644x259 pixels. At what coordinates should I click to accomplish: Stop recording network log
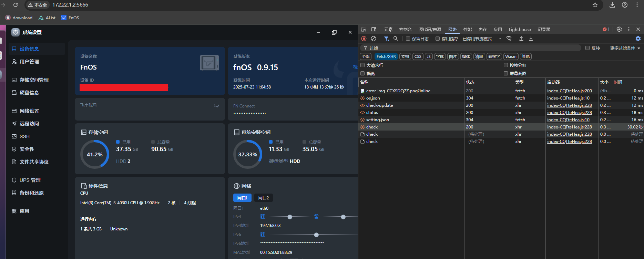click(364, 39)
